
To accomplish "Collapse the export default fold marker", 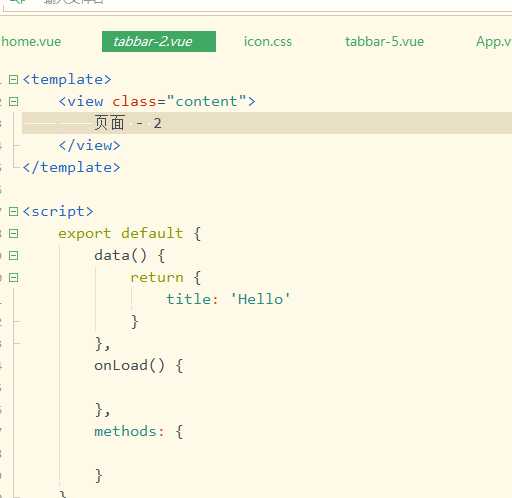I will coord(13,234).
